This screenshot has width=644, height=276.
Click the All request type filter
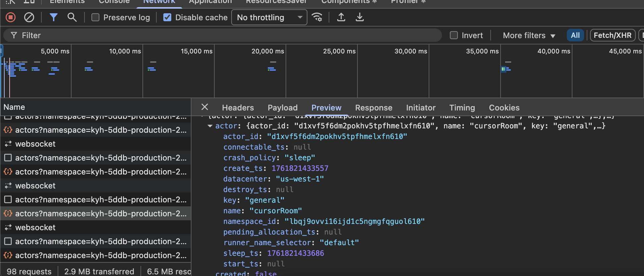click(x=575, y=35)
